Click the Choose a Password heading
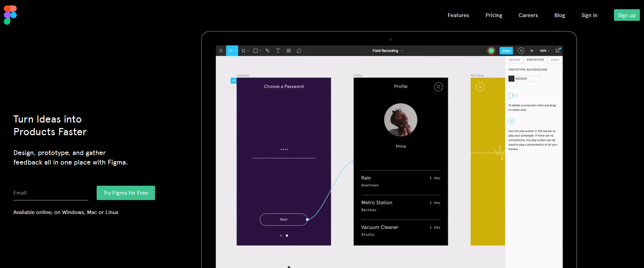The width and height of the screenshot is (644, 268). coord(284,87)
